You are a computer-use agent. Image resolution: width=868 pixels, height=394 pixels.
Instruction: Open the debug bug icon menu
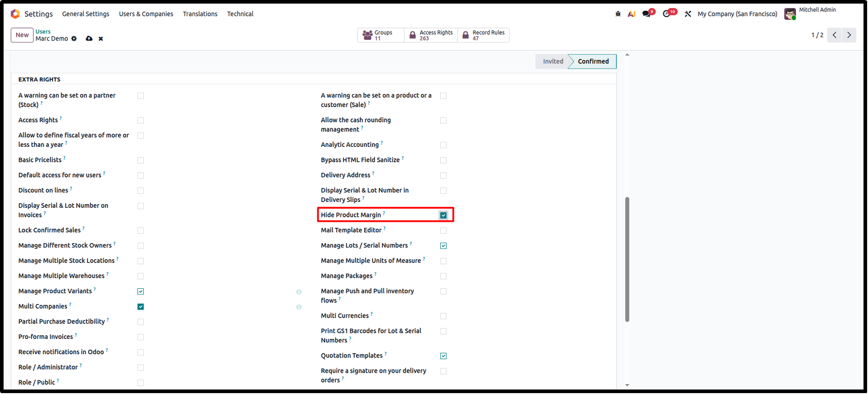618,14
